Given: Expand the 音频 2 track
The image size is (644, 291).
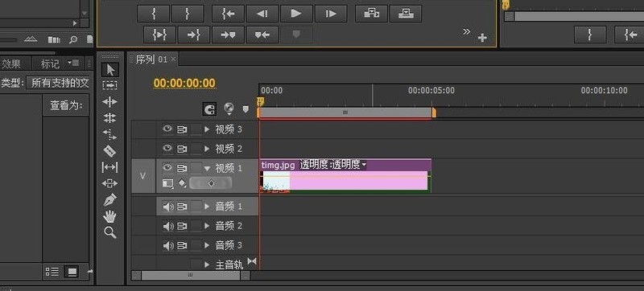Looking at the screenshot, I should (x=207, y=226).
